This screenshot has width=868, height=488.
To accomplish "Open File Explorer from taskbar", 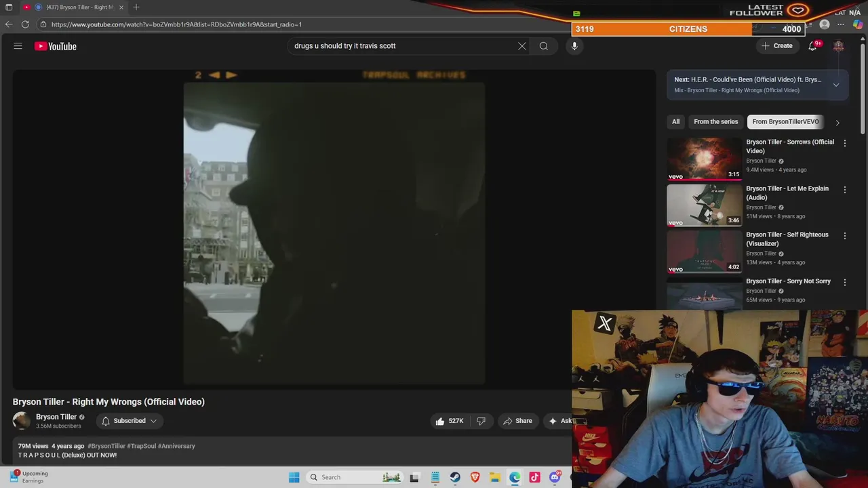I will pyautogui.click(x=495, y=477).
